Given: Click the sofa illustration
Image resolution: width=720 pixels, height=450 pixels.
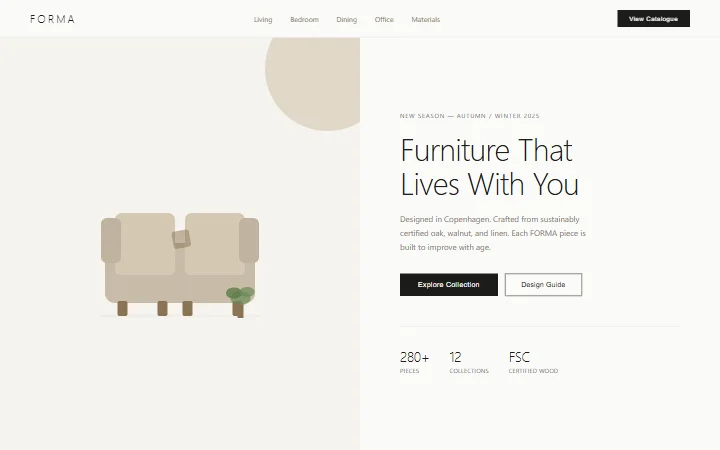Looking at the screenshot, I should [180, 264].
